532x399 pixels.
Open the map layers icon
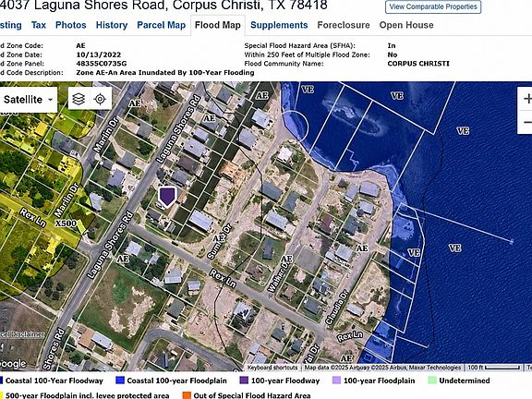click(x=79, y=99)
